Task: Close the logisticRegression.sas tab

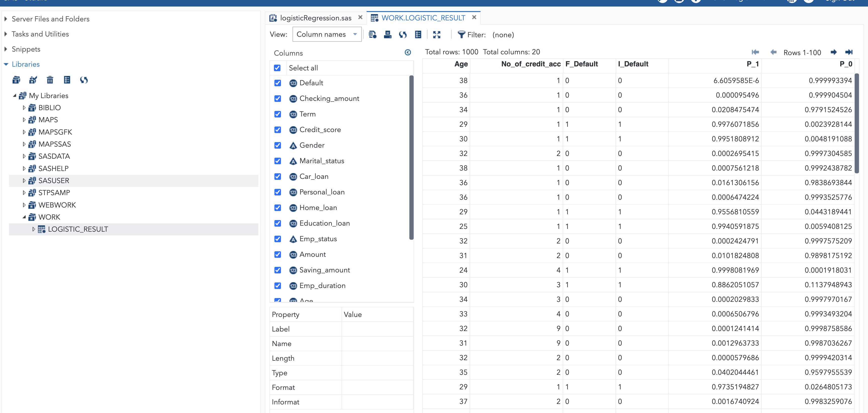Action: point(360,17)
